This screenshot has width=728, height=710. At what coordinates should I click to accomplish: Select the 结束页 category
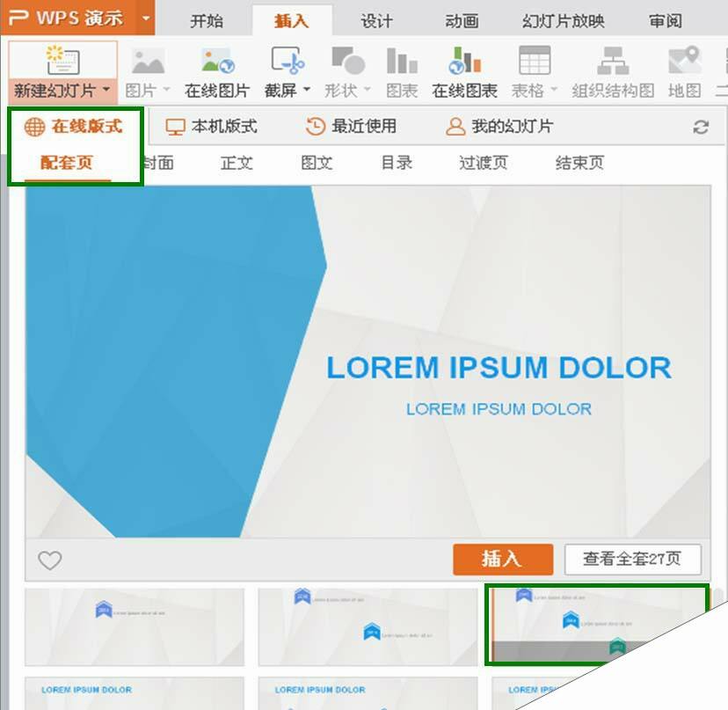click(580, 163)
